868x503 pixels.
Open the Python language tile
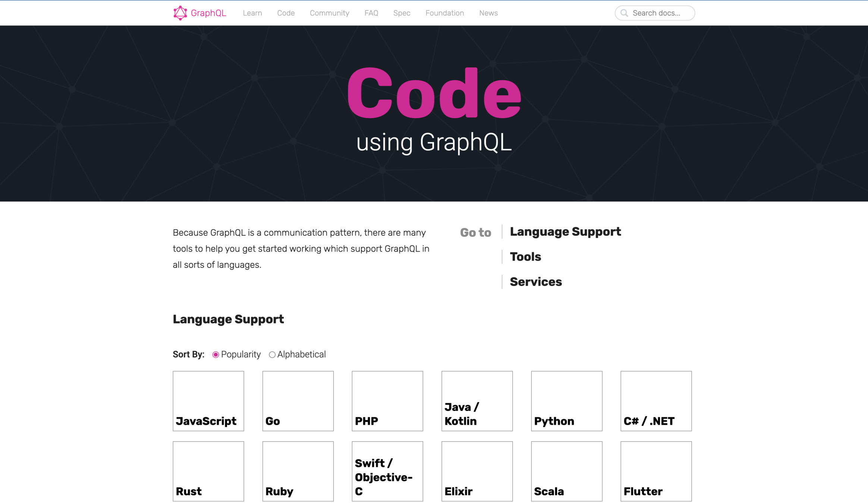pos(566,401)
